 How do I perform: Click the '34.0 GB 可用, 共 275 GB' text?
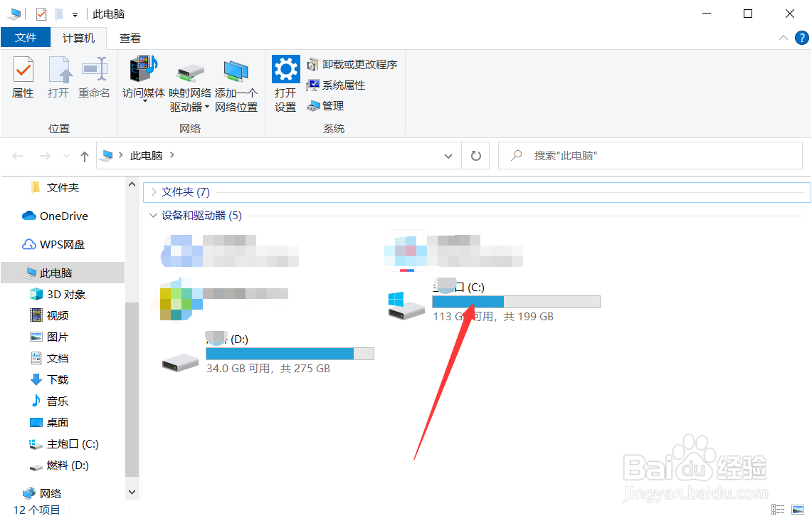[268, 368]
